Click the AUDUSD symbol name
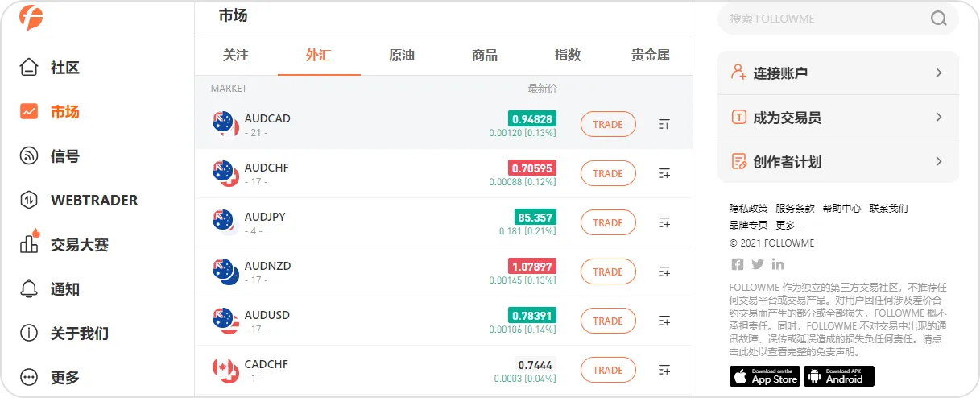 click(x=267, y=315)
